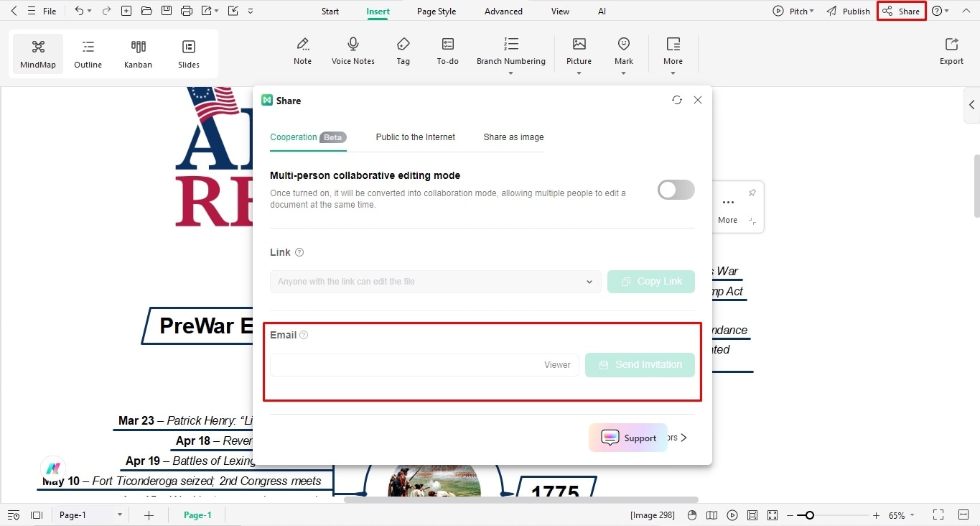Switch to the Page Style tab

point(437,11)
